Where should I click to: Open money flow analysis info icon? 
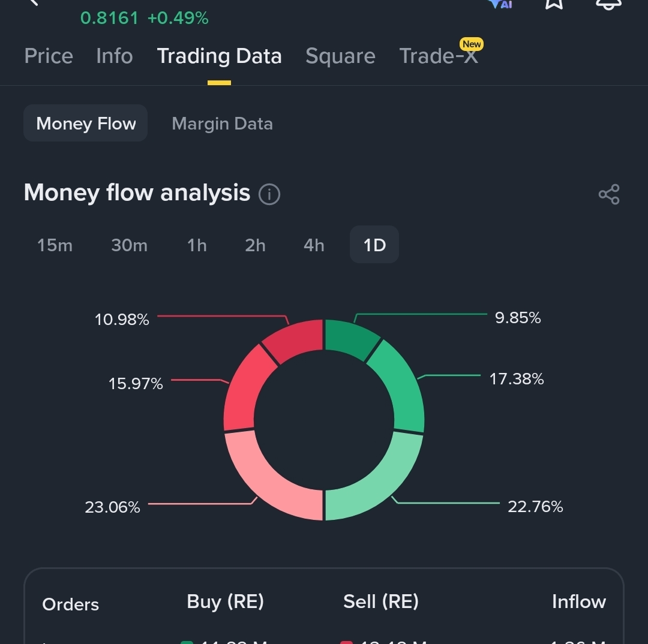[x=269, y=194]
